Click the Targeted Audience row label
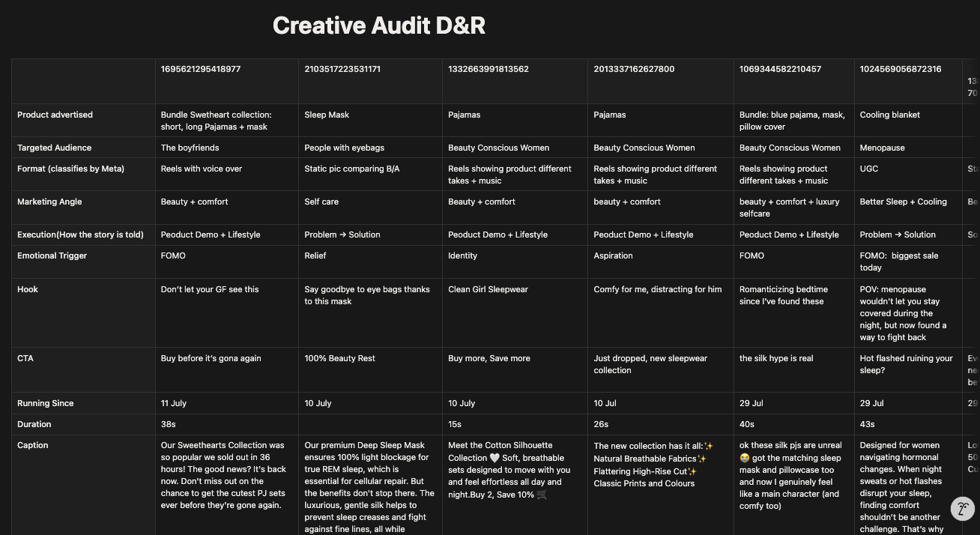Image resolution: width=980 pixels, height=535 pixels. point(54,148)
